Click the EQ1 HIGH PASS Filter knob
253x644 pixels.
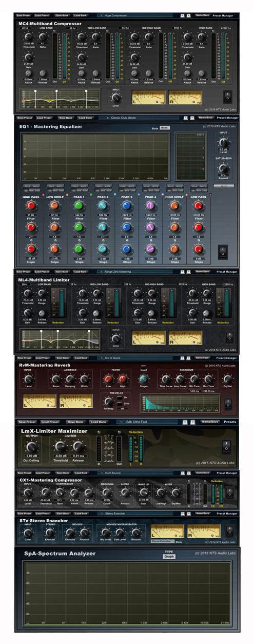click(31, 205)
